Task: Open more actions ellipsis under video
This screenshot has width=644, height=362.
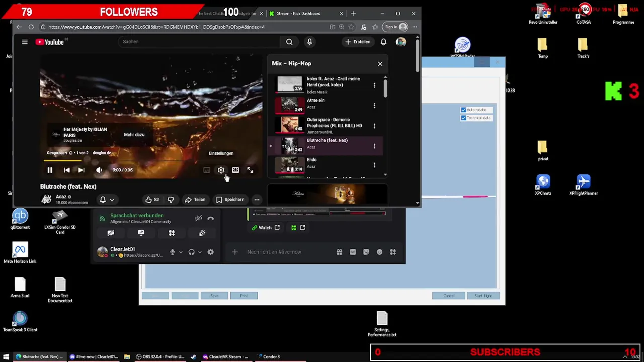Action: point(257,200)
